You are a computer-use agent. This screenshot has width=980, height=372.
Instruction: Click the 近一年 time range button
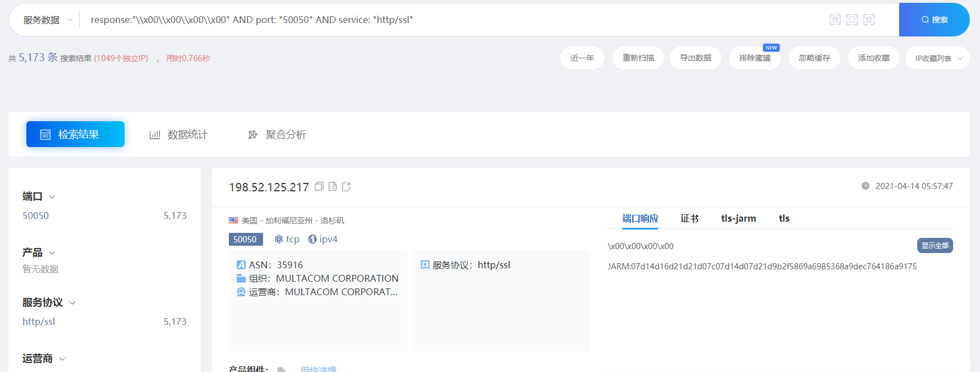pyautogui.click(x=582, y=58)
